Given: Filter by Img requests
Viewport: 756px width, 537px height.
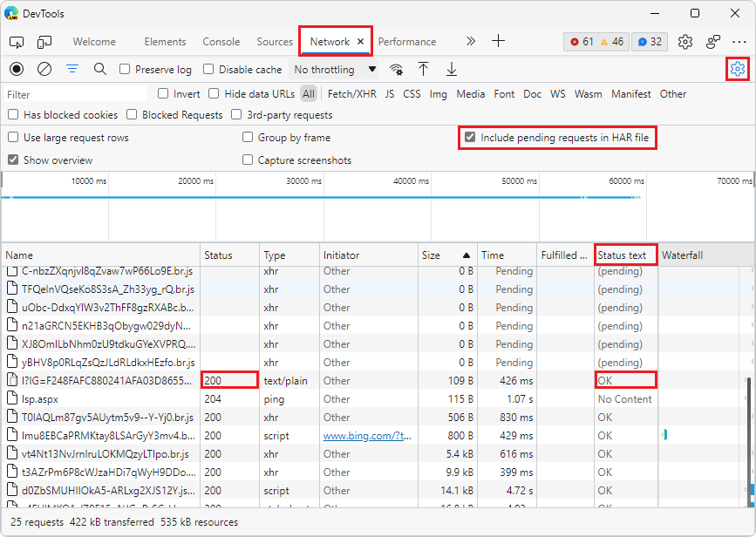Looking at the screenshot, I should (x=439, y=94).
